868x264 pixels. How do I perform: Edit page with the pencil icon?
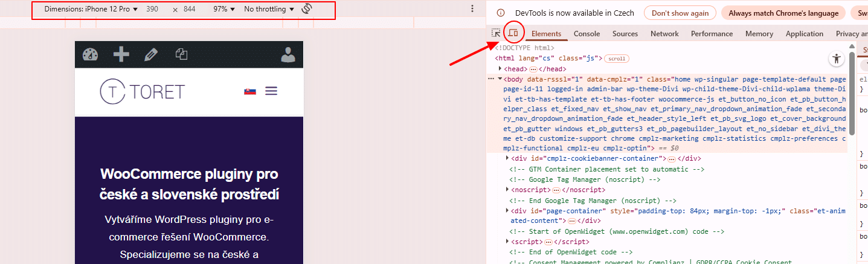point(151,55)
